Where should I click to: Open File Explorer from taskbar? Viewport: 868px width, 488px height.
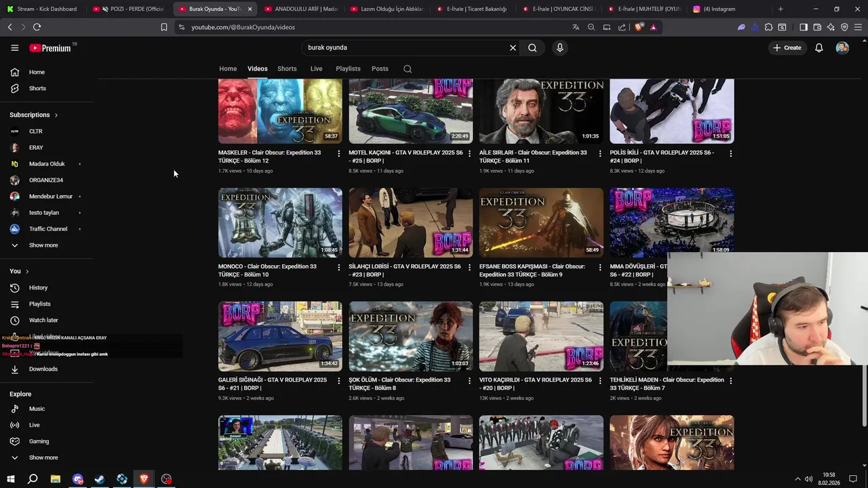pyautogui.click(x=55, y=479)
